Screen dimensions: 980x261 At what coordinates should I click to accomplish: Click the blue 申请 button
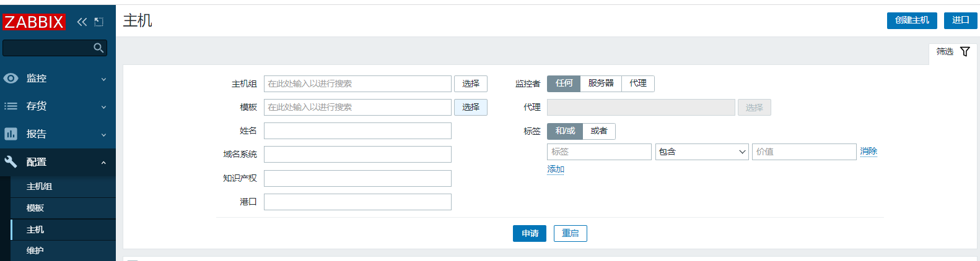coord(530,233)
